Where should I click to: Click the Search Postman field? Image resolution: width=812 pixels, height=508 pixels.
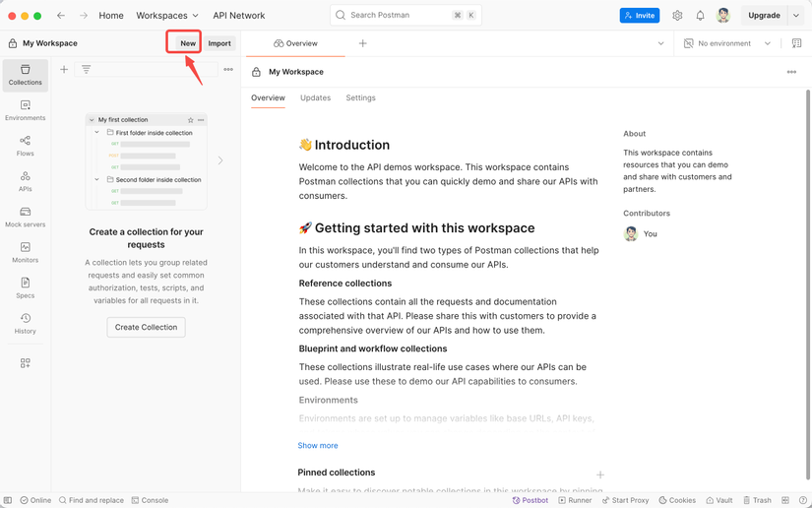[406, 15]
